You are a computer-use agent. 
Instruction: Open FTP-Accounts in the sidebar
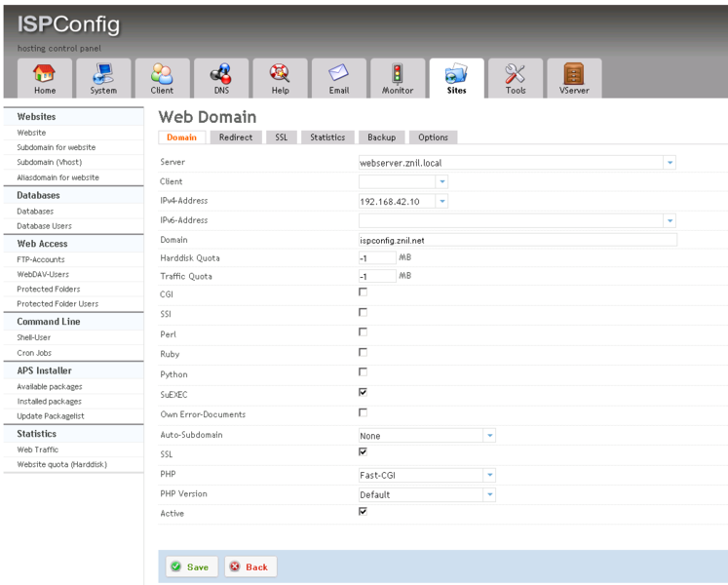pyautogui.click(x=41, y=259)
